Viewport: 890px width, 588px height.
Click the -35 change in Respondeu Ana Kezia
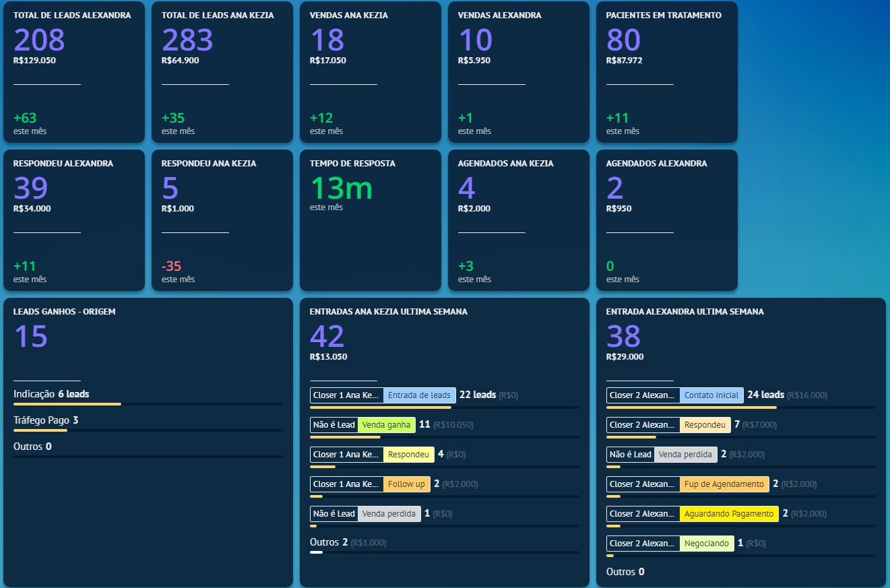click(172, 266)
